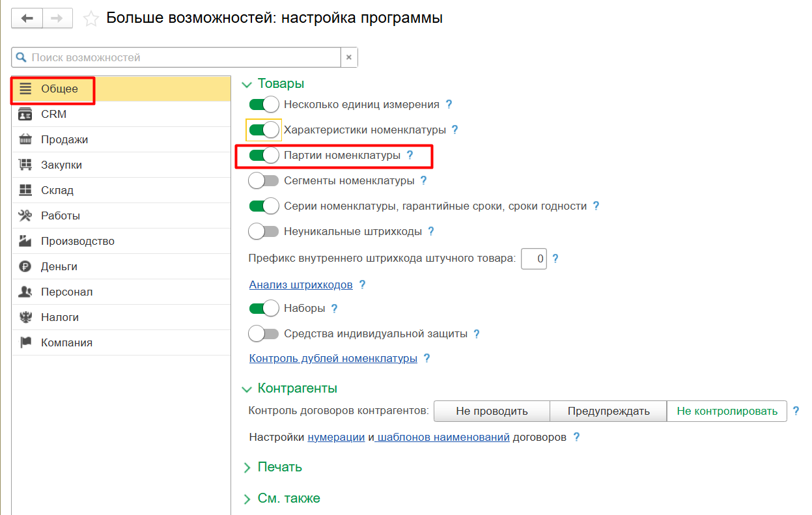This screenshot has height=515, width=812.
Task: Expand the См. также section
Action: (247, 499)
